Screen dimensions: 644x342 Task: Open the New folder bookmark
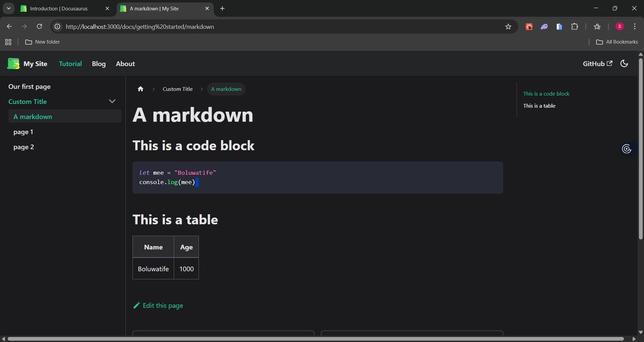[x=42, y=42]
